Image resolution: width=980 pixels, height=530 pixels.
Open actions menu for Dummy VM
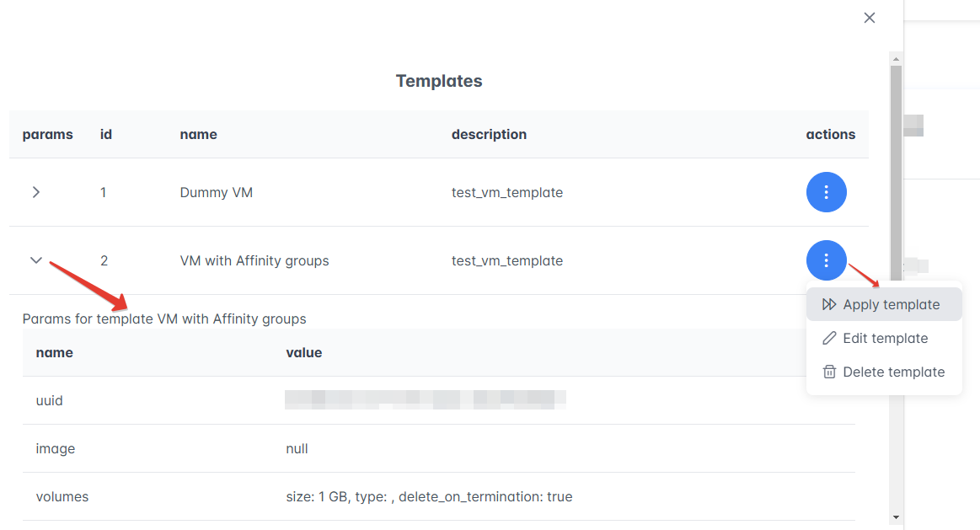click(x=826, y=193)
